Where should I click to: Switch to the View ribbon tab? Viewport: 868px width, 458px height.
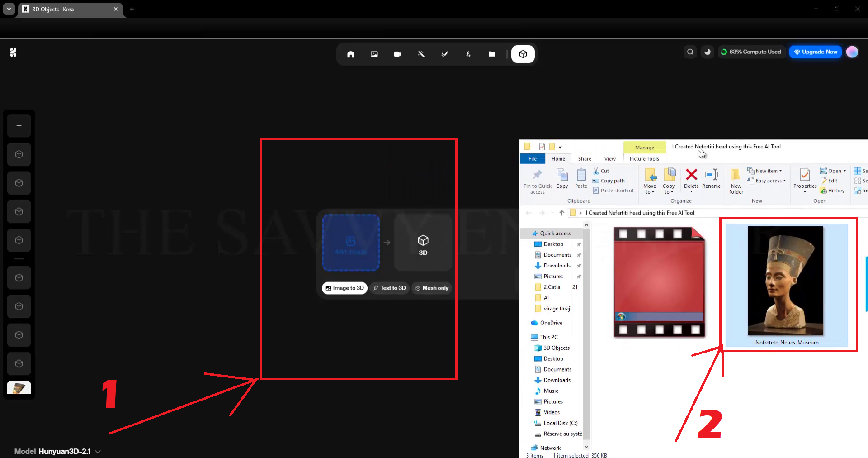click(610, 159)
